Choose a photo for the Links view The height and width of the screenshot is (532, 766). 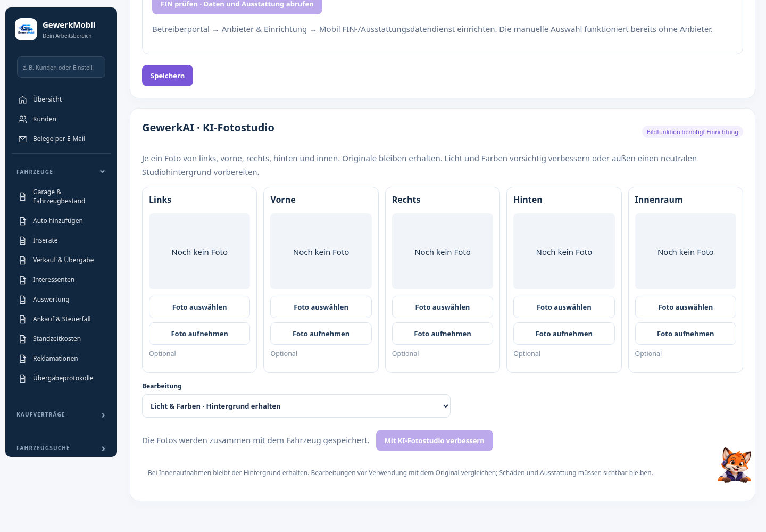(199, 307)
